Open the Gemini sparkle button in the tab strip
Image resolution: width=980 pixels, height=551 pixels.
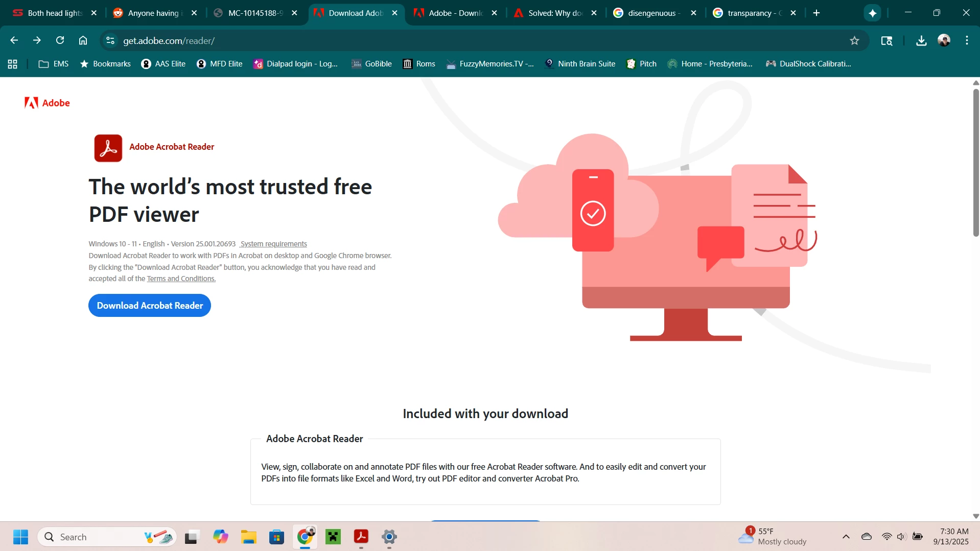pyautogui.click(x=873, y=13)
